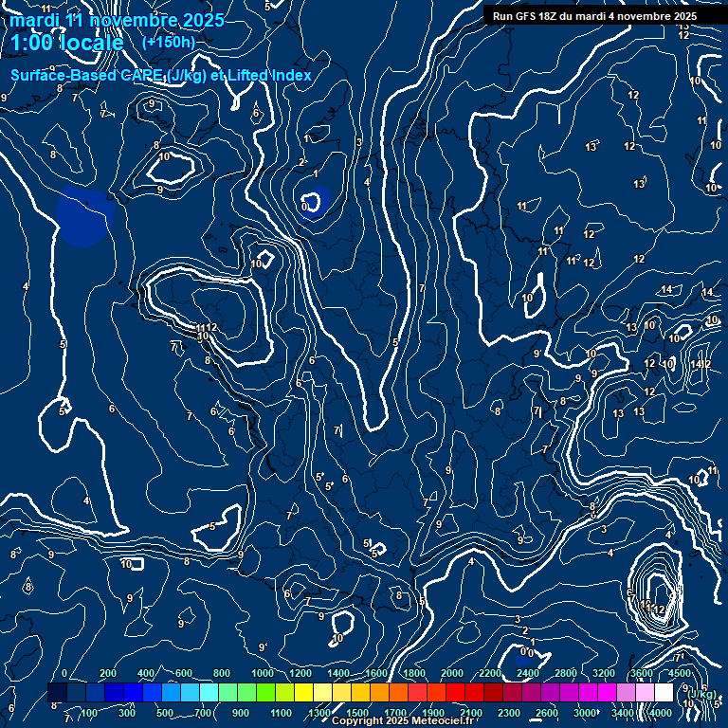Click the white 4000–4500 legend swatch

664,692
